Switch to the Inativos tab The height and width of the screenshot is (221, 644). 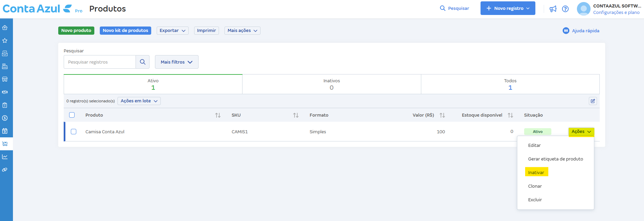(x=331, y=84)
